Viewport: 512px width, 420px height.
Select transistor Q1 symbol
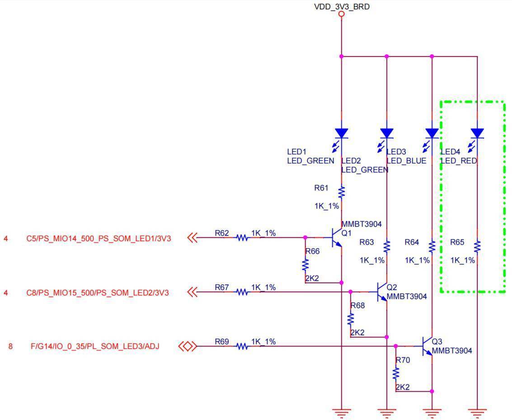coord(336,238)
